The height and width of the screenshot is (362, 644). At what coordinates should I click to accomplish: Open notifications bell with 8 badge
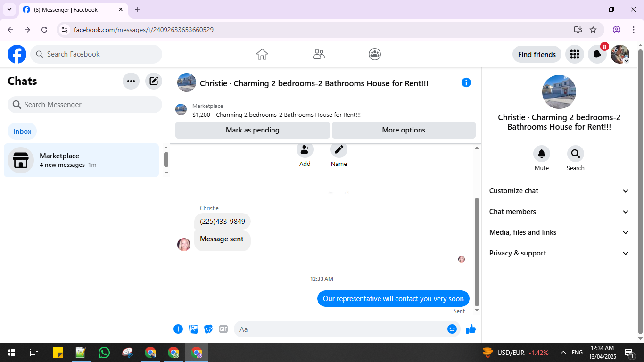[597, 54]
